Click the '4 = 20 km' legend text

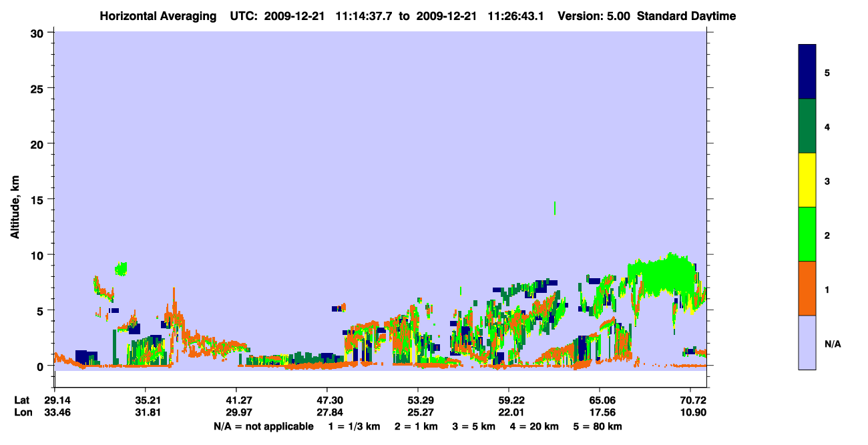tap(535, 426)
